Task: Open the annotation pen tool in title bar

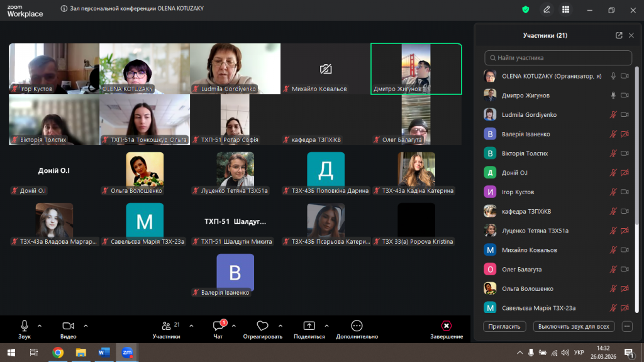Action: coord(547,9)
